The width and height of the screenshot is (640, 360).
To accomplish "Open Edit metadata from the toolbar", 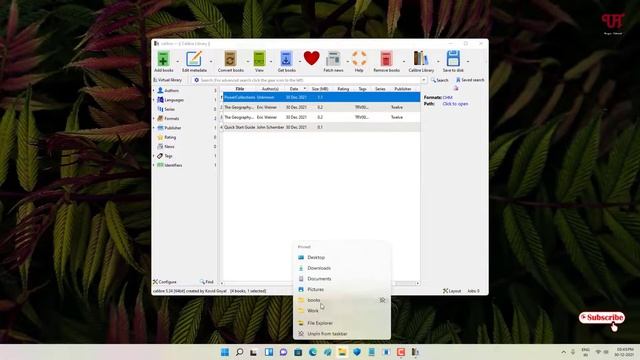I will (194, 59).
